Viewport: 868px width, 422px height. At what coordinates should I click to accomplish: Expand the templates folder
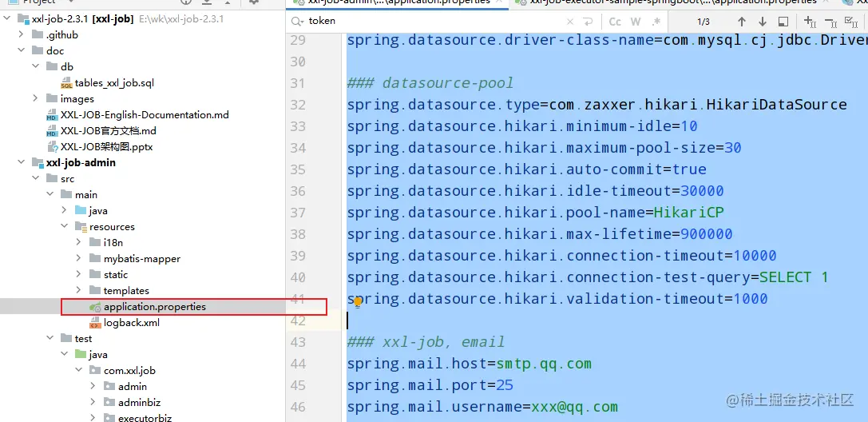point(78,290)
